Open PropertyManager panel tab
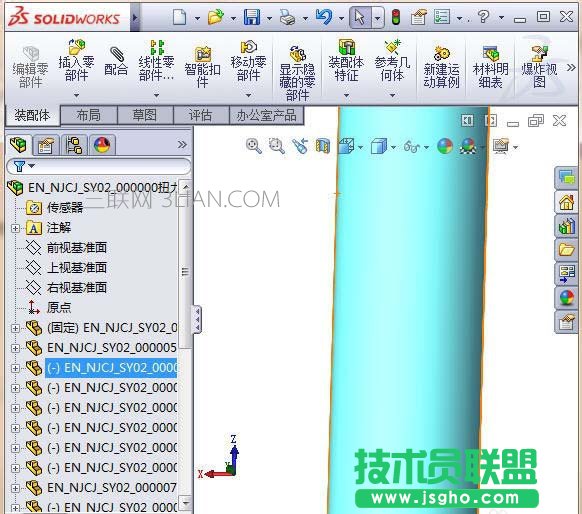Viewport: 582px width, 514px height. click(x=46, y=145)
